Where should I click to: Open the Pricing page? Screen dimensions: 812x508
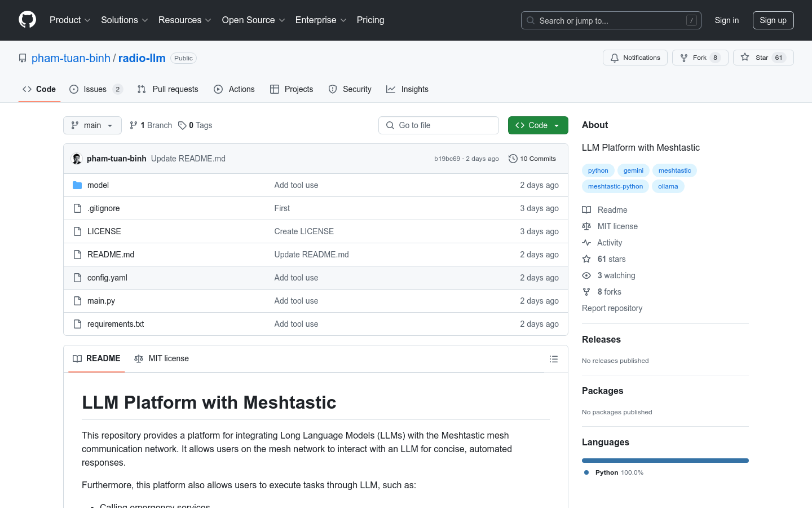coord(370,20)
